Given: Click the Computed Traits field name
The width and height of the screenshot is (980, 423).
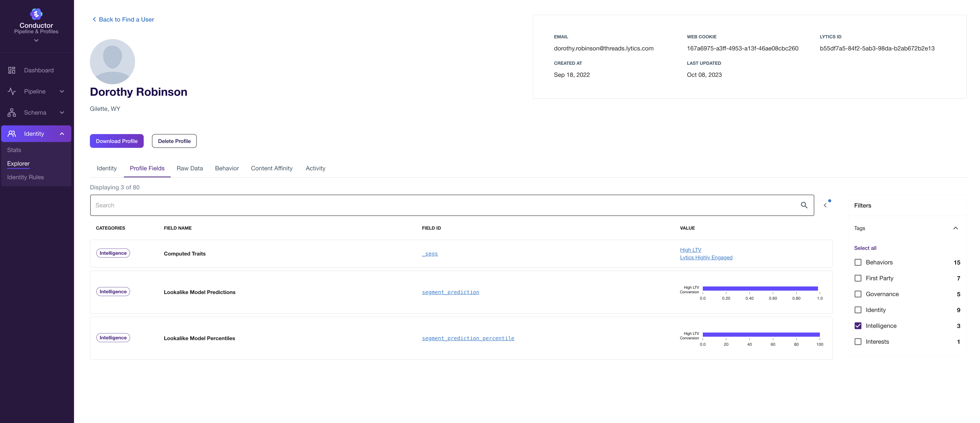Looking at the screenshot, I should point(184,254).
